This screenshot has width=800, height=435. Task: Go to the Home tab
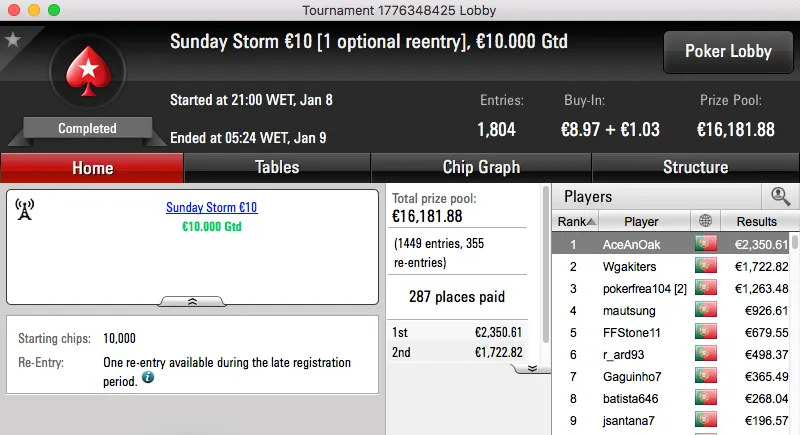click(92, 167)
